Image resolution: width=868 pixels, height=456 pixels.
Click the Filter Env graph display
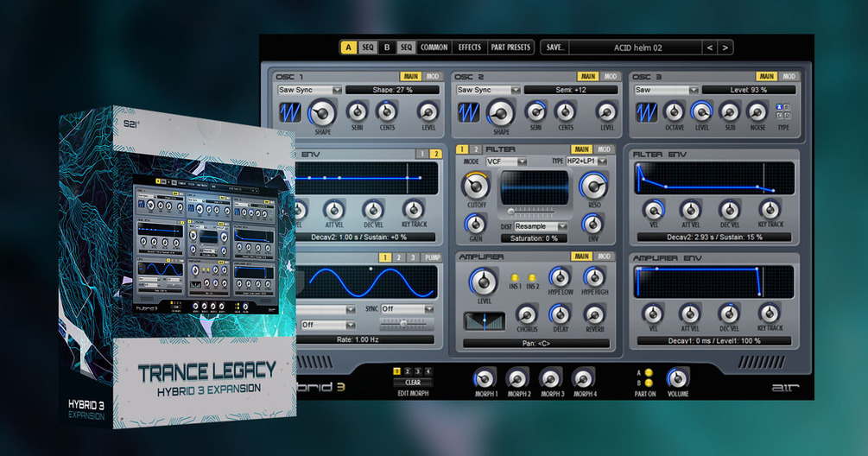point(714,178)
